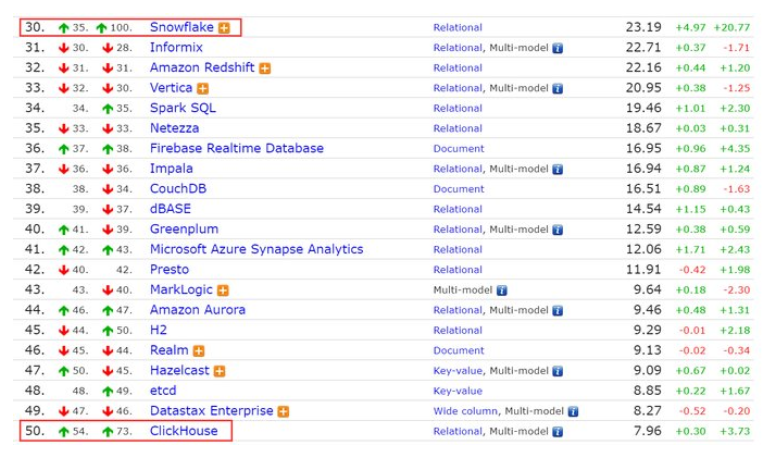The image size is (781, 461).
Task: Open the Spark SQL link
Action: click(183, 108)
